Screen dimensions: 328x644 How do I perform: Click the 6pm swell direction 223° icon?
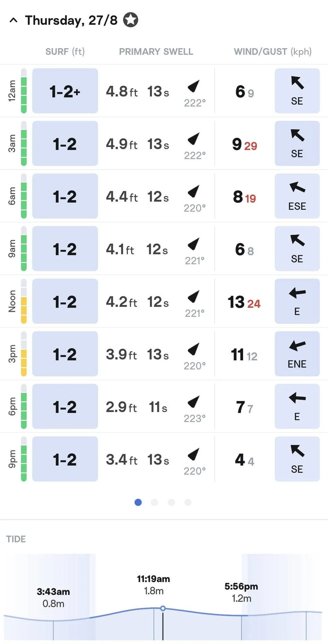(194, 401)
